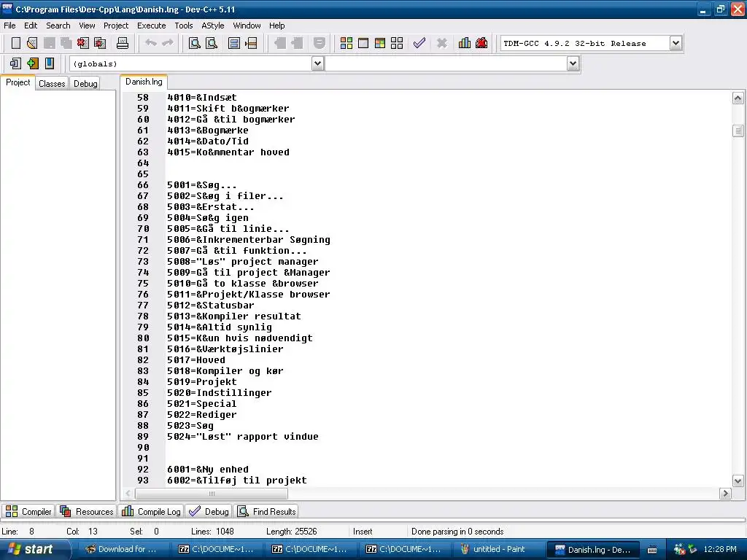Viewport: 747px width, 560px height.
Task: Click the Delete Profiling Information icon
Action: point(481,43)
